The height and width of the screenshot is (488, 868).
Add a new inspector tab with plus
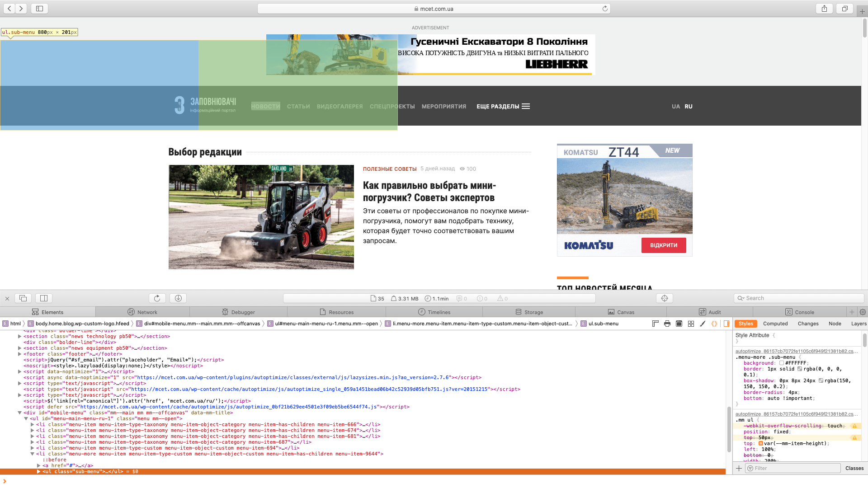coord(852,312)
